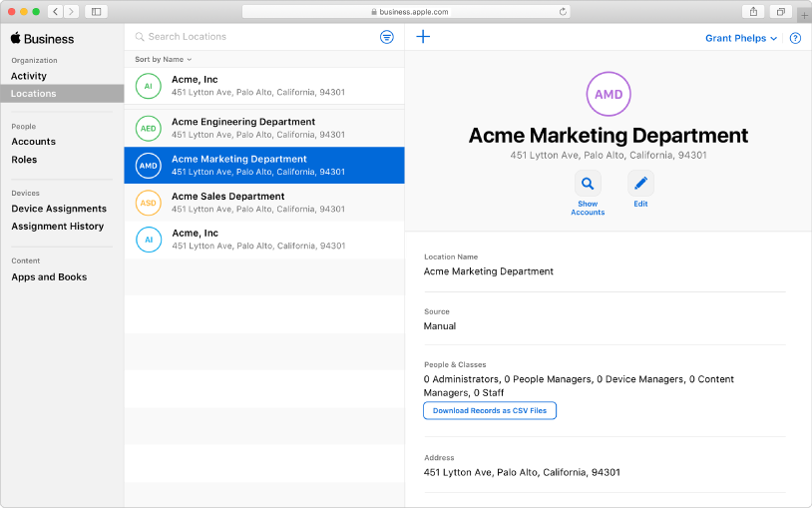Open the help question mark icon
This screenshot has height=510, width=812.
[x=795, y=38]
